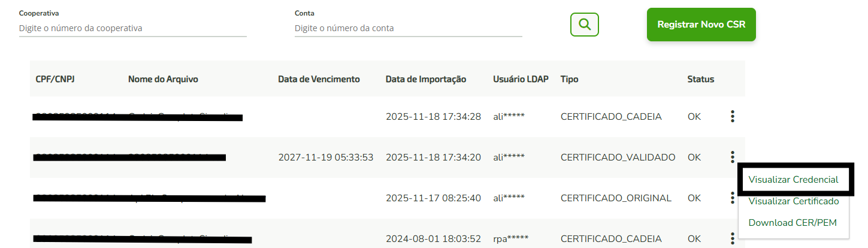Click the Data de Importação column header

[x=425, y=79]
